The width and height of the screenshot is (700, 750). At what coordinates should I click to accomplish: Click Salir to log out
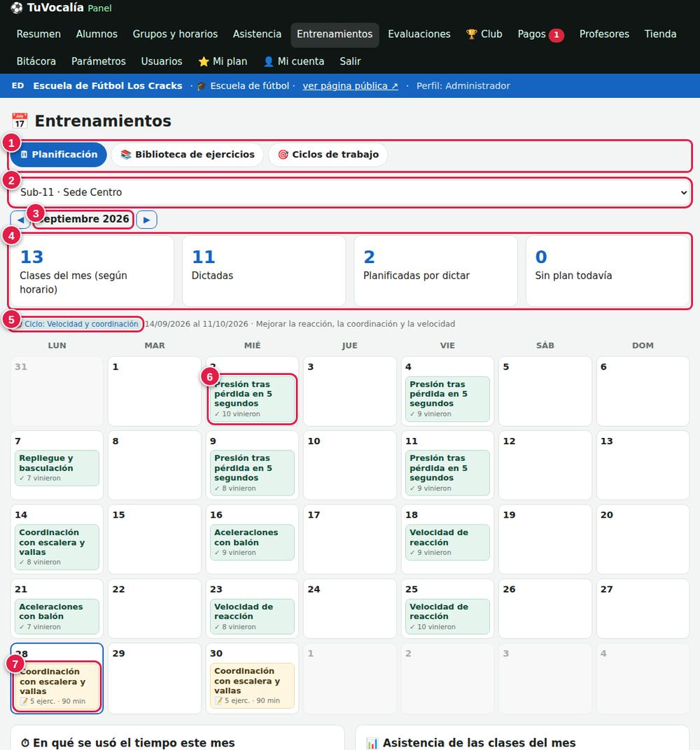[350, 62]
